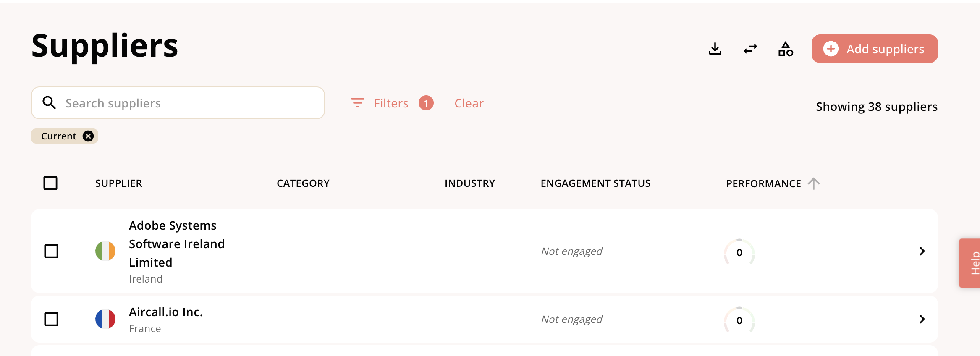The width and height of the screenshot is (980, 356).
Task: Expand the Adobe Systems row chevron
Action: pyautogui.click(x=922, y=251)
